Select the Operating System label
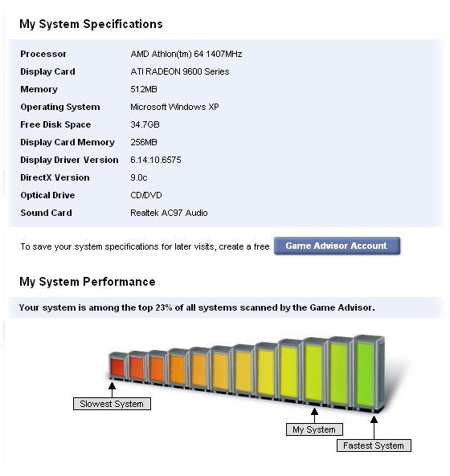 [x=60, y=107]
